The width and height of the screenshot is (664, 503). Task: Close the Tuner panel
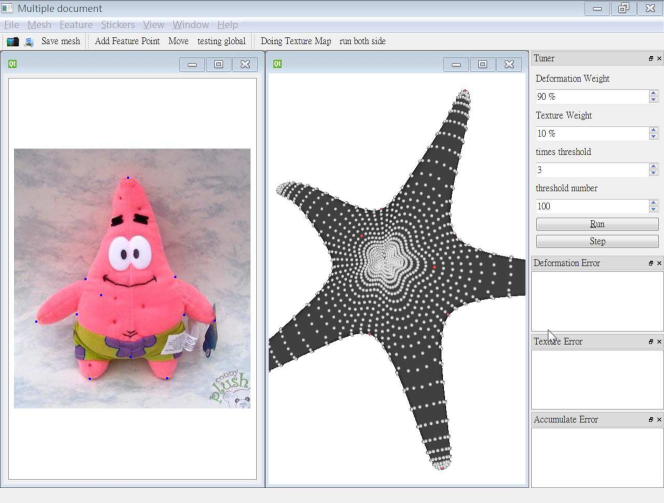(659, 58)
